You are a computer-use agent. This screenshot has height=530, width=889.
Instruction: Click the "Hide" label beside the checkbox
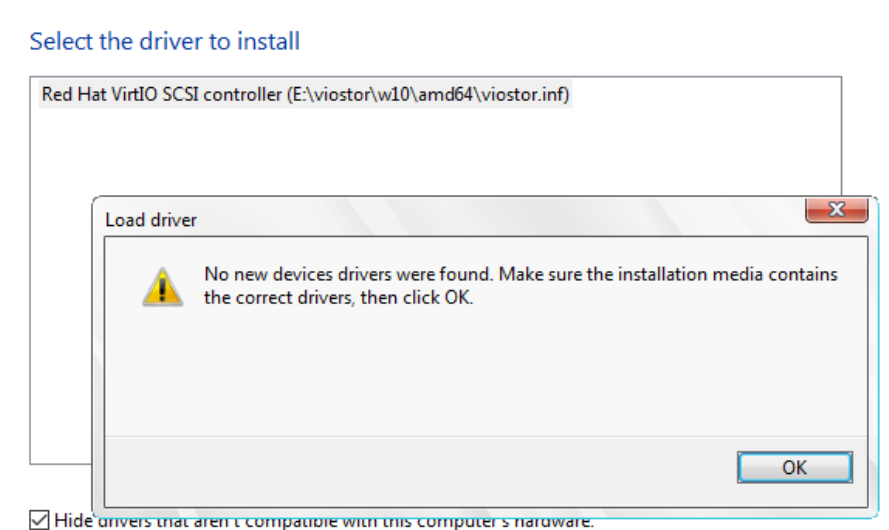click(x=73, y=520)
